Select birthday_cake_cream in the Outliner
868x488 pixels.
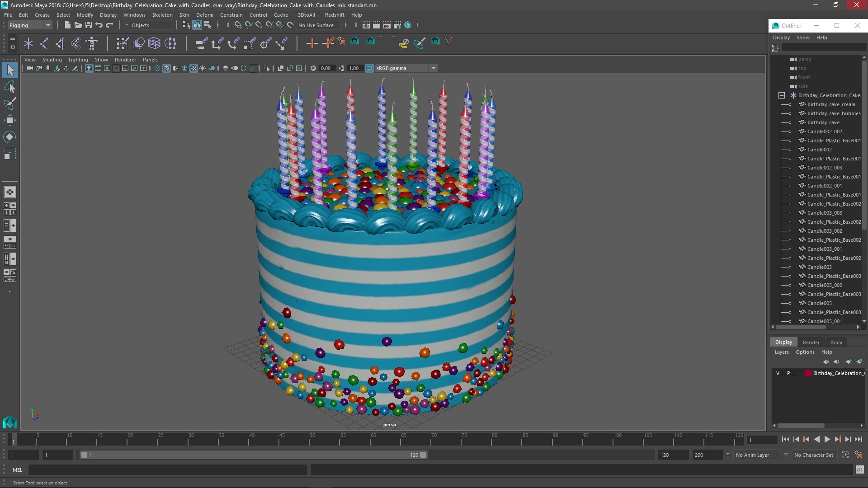point(831,104)
